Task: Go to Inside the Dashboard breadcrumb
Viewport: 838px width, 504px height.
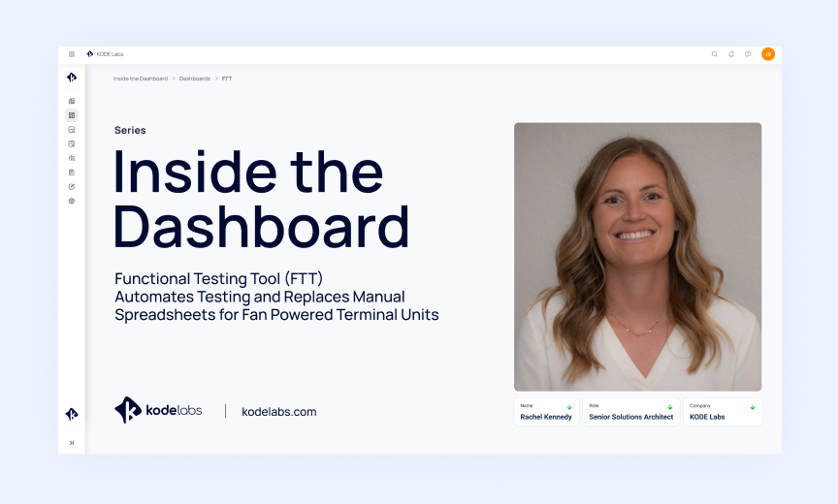Action: (x=140, y=79)
